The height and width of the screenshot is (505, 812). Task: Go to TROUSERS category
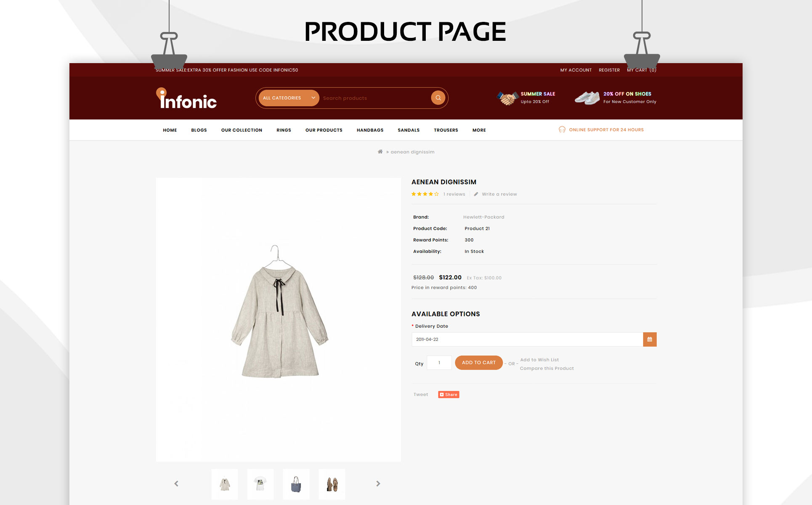pos(446,130)
